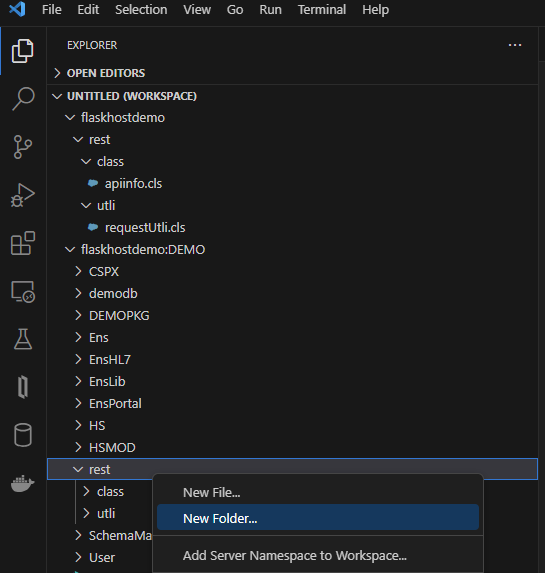This screenshot has height=573, width=545.
Task: Open the Testing flask view
Action: tap(23, 339)
